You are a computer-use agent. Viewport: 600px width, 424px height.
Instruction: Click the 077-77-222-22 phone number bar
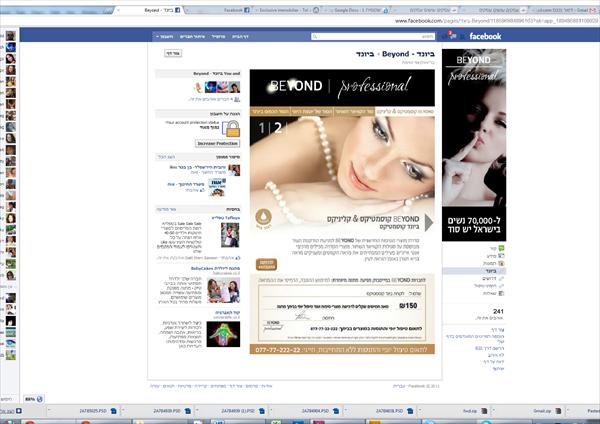click(x=342, y=349)
